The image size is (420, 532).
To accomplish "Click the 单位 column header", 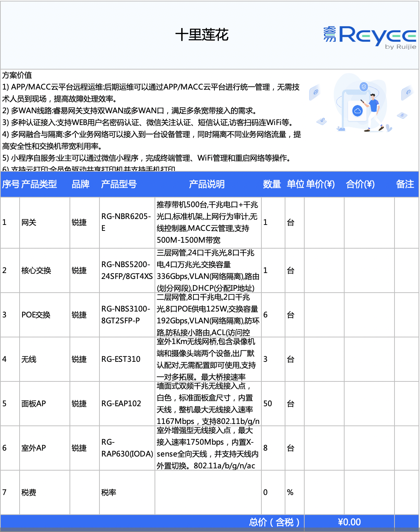I will [x=295, y=184].
